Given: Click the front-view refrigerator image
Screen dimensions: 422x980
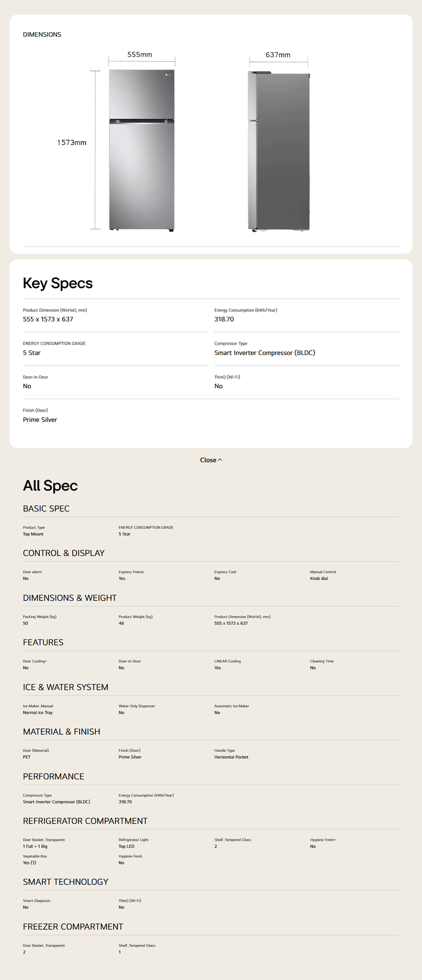Looking at the screenshot, I should point(142,150).
